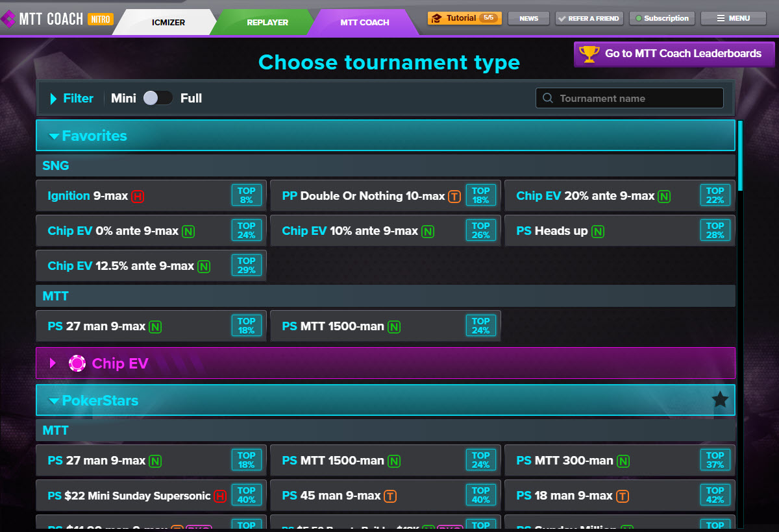Click the orange NITRO badge
This screenshot has height=532, width=779.
[100, 19]
